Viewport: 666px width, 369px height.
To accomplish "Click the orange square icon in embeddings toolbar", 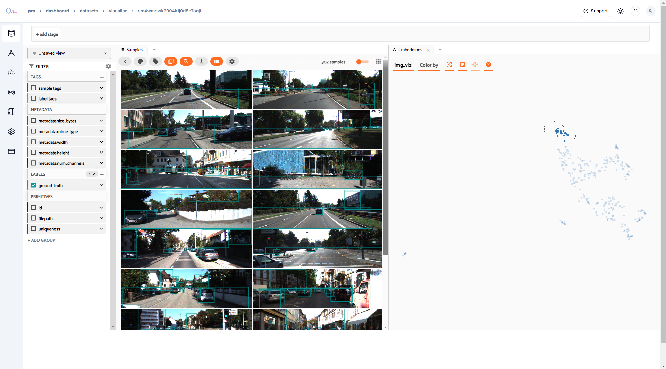I will 463,65.
